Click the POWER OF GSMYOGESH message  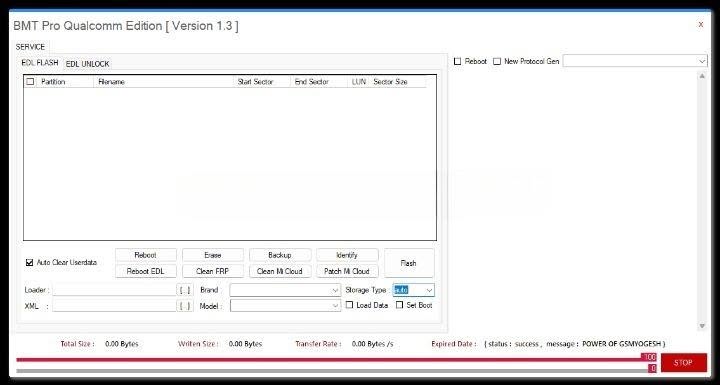[621, 344]
